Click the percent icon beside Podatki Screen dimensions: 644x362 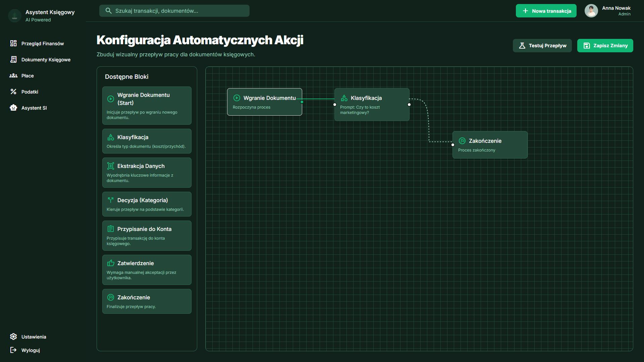13,92
